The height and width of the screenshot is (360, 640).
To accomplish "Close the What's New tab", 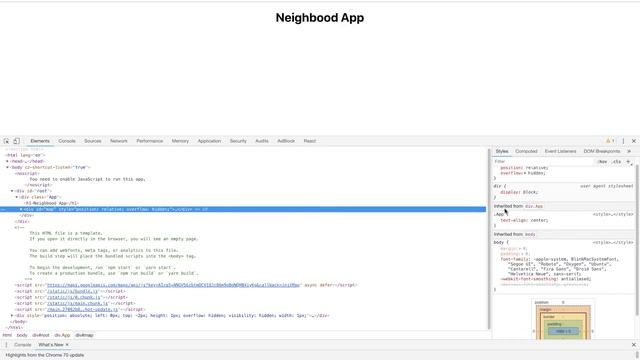I will click(x=67, y=345).
